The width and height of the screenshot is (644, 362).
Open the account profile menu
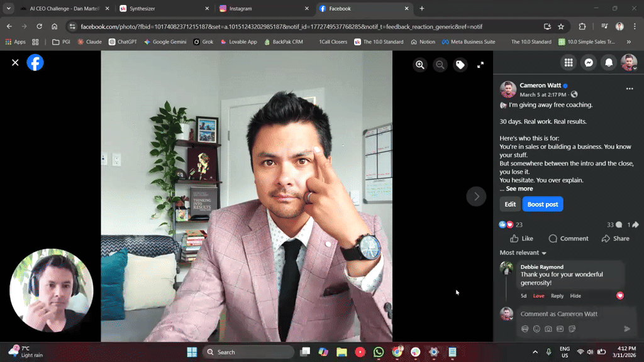point(629,62)
